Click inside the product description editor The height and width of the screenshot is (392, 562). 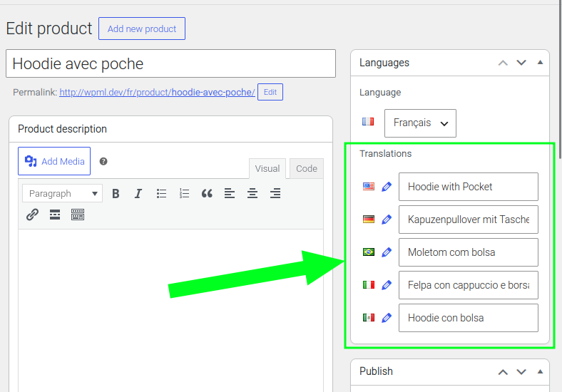point(170,310)
